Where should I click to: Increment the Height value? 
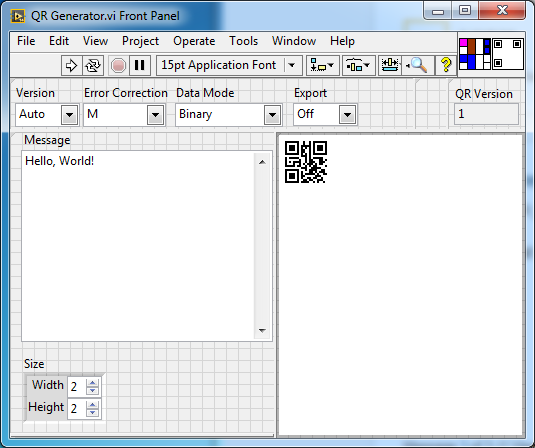(x=92, y=404)
